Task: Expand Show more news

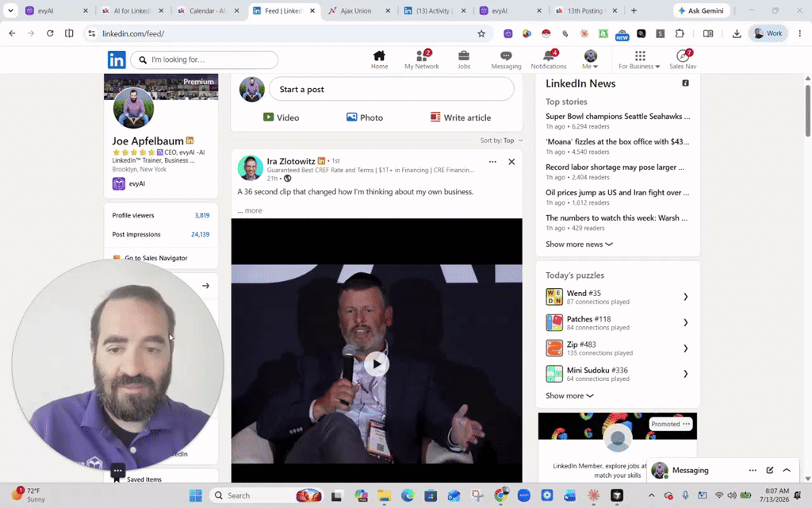Action: [x=579, y=244]
